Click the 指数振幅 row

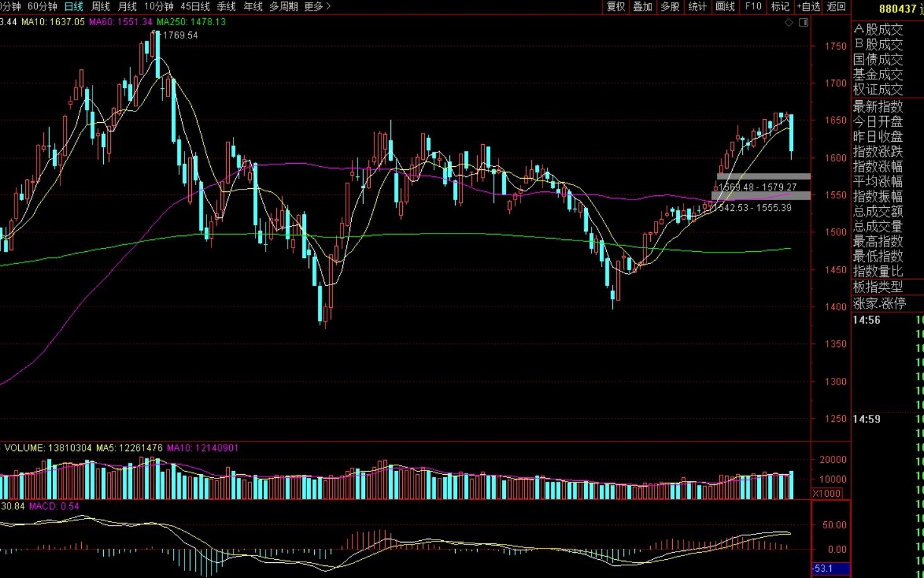(878, 196)
